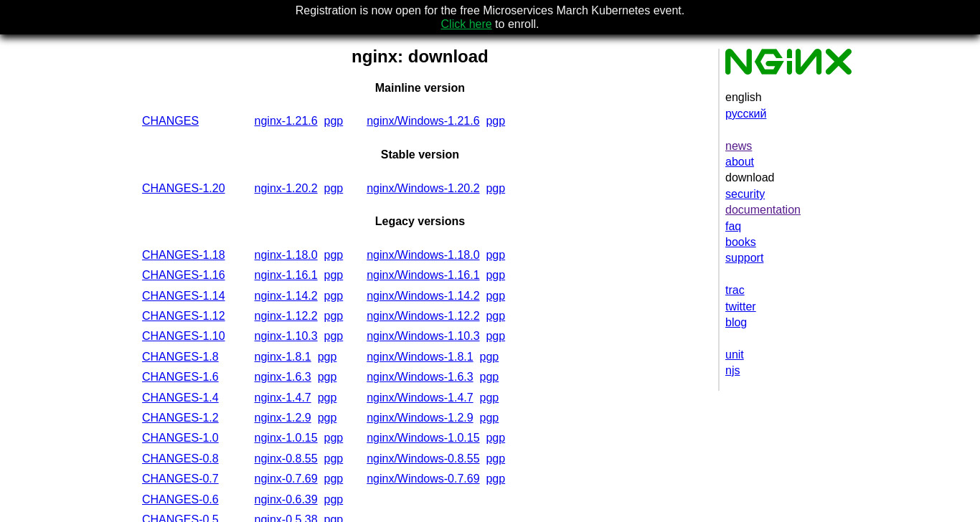Download nginx-0.8.55

pyautogui.click(x=286, y=459)
